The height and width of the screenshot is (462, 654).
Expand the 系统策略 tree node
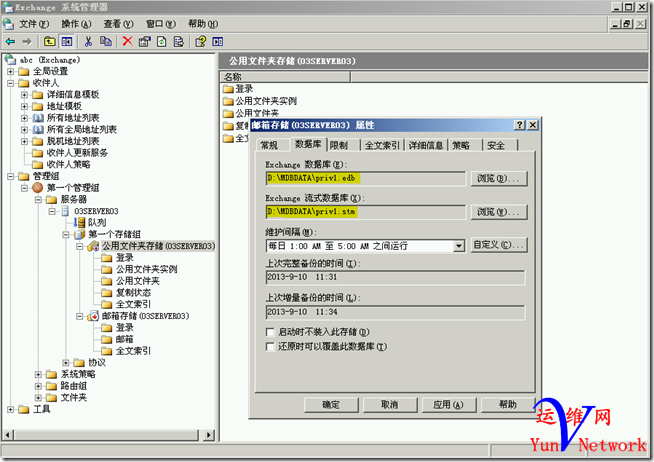tap(38, 374)
